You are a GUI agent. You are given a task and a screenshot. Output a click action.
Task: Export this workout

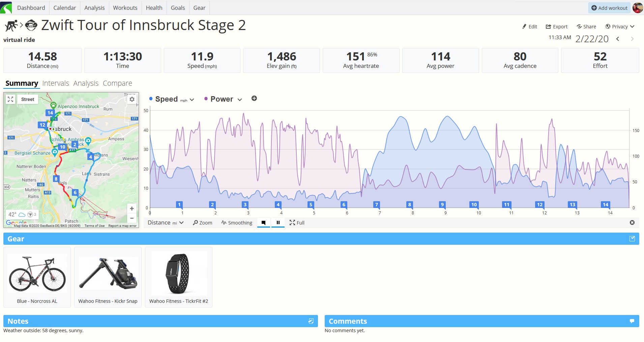557,26
